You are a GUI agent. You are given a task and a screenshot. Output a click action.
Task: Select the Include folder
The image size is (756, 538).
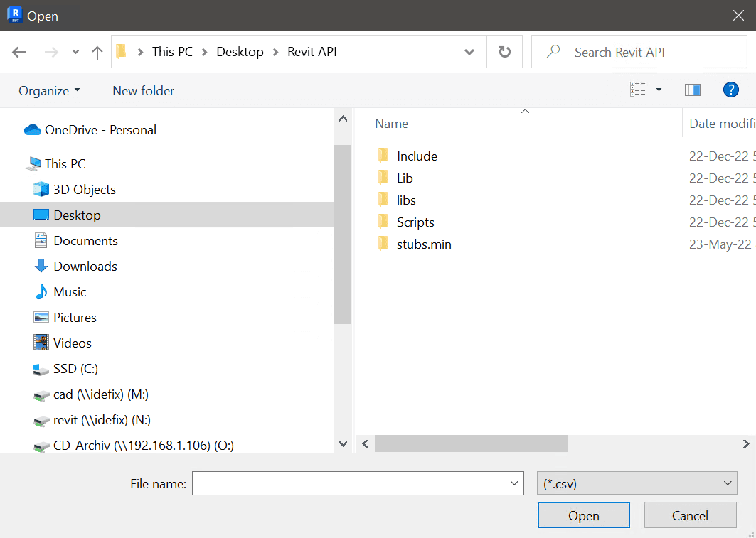(x=417, y=156)
